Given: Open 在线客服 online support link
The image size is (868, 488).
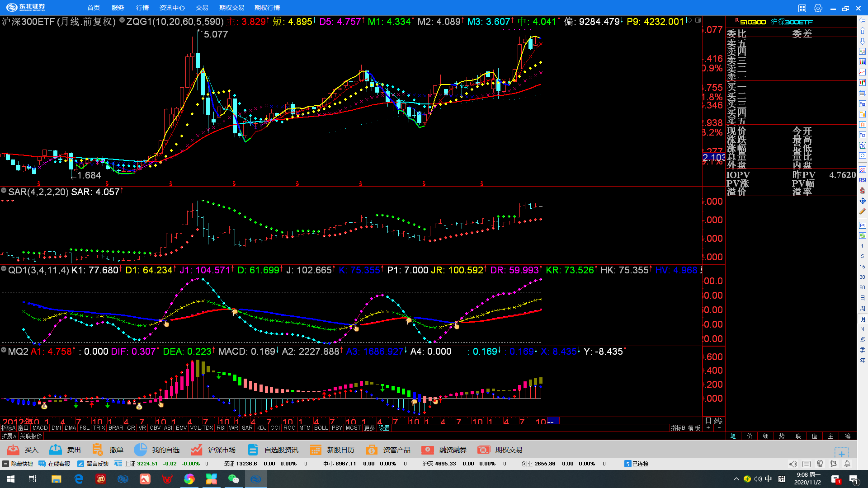Looking at the screenshot, I should [x=55, y=464].
